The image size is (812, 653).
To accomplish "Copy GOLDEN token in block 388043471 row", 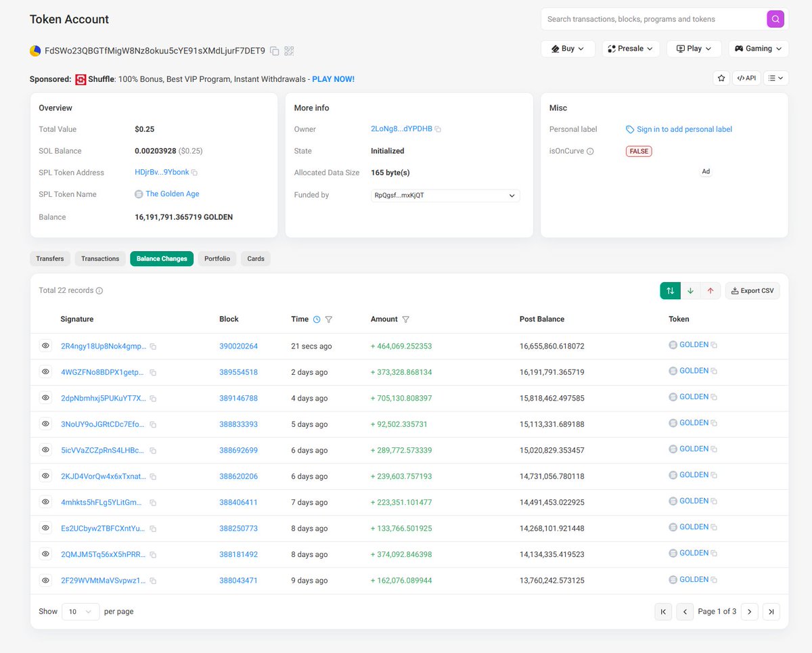I will (714, 580).
